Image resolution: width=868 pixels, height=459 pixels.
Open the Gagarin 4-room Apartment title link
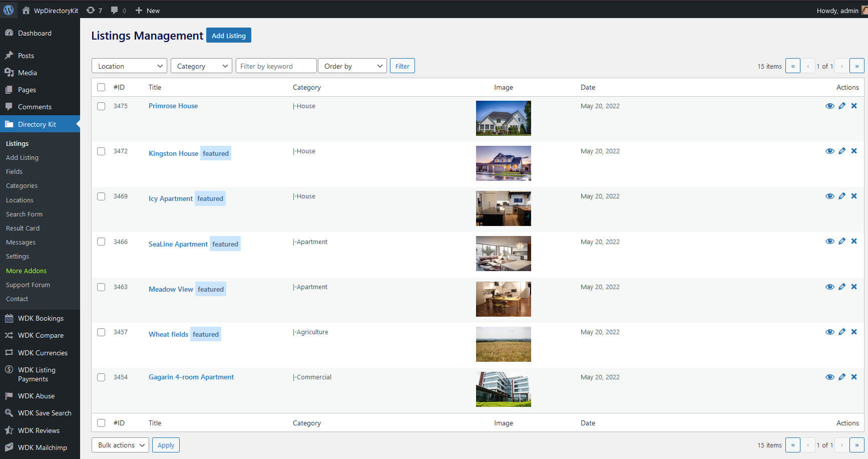click(x=191, y=377)
